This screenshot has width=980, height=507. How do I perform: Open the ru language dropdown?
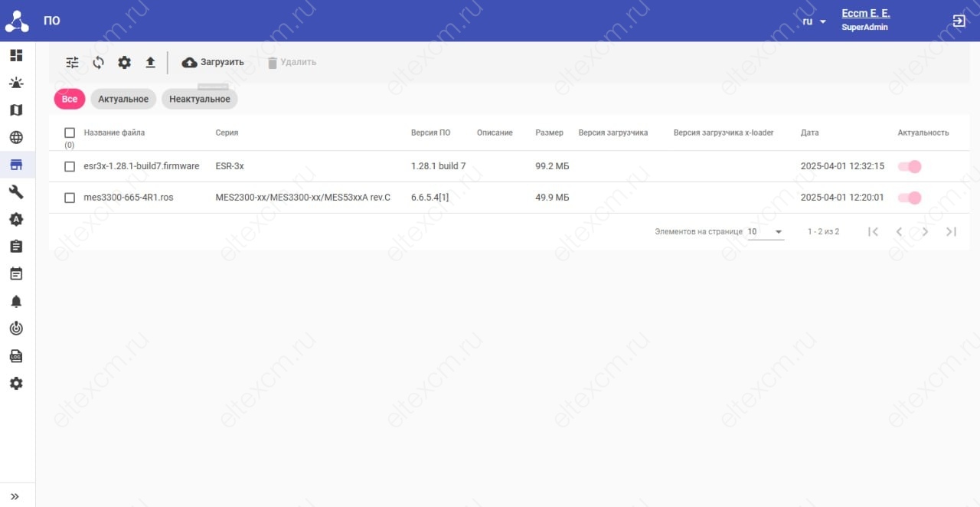[815, 21]
